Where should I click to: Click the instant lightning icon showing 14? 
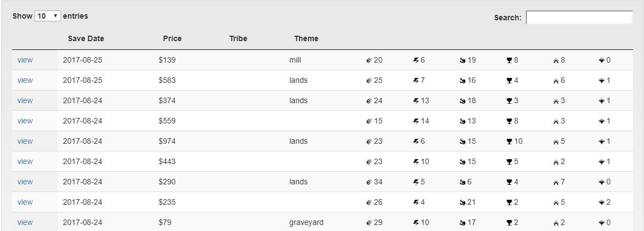[x=415, y=121]
